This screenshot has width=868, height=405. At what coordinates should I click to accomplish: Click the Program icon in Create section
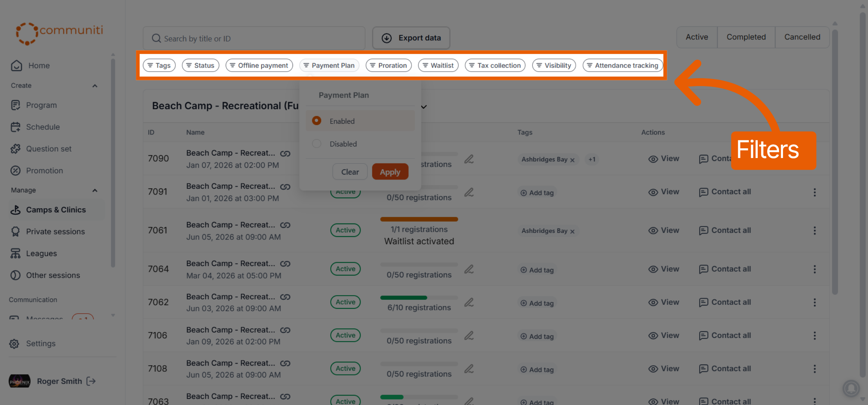click(x=16, y=105)
